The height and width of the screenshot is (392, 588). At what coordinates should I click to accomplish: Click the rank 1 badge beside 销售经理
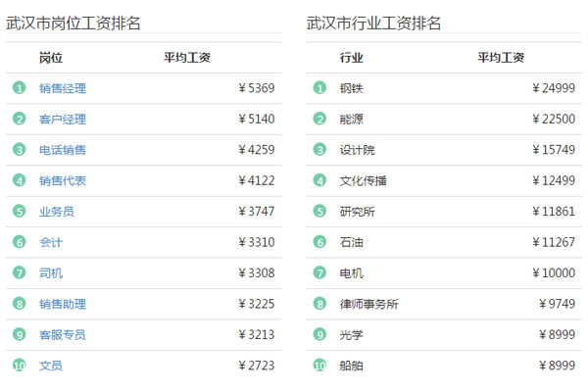point(20,88)
